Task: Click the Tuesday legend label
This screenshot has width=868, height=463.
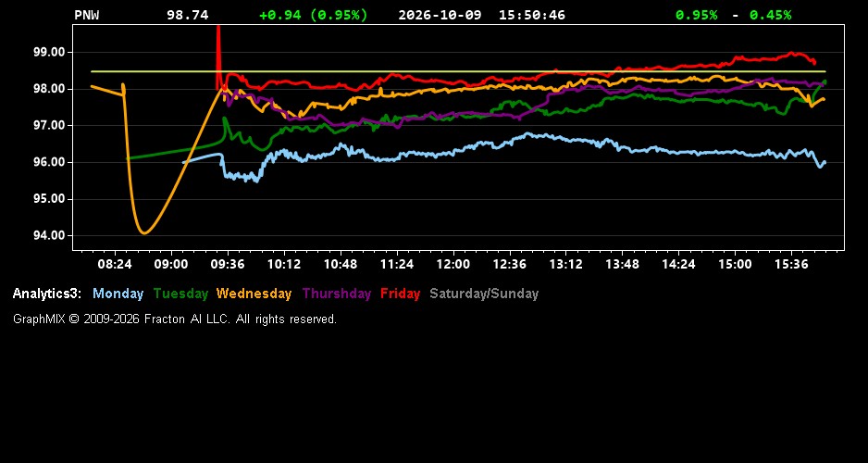Action: [180, 294]
